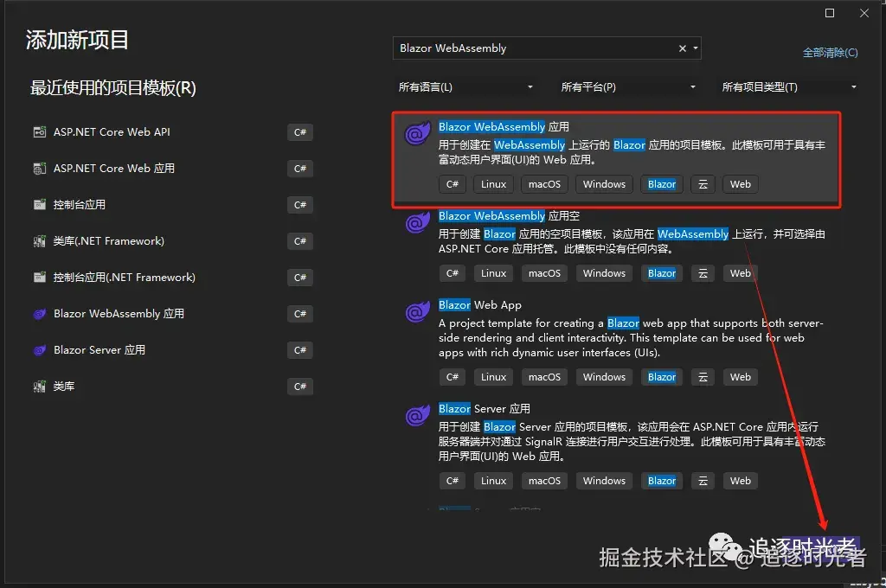Click the Blazor WebAssembly 应用 result icon
886x588 pixels.
(x=418, y=133)
